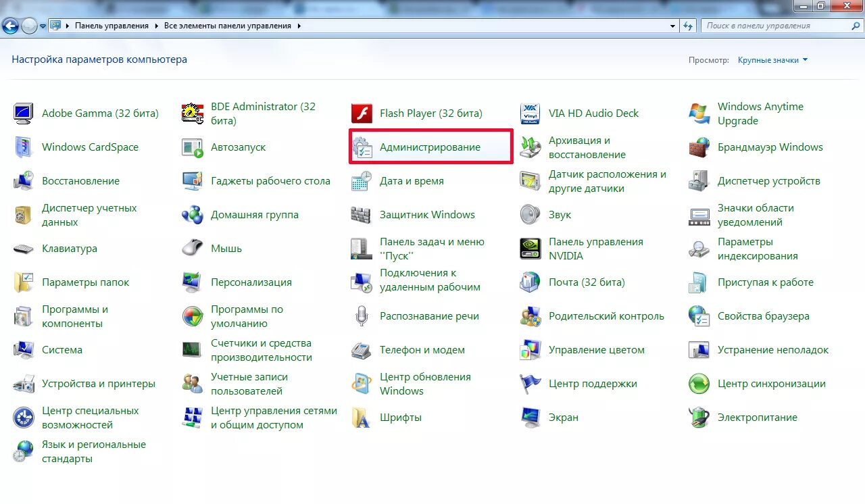Open Устройства и принтеры link

(x=99, y=384)
